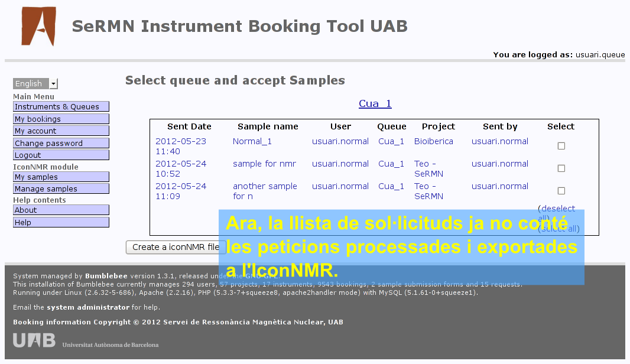
Task: Click 'Sent by' cell in 'sample for nmr' row
Action: pos(500,164)
